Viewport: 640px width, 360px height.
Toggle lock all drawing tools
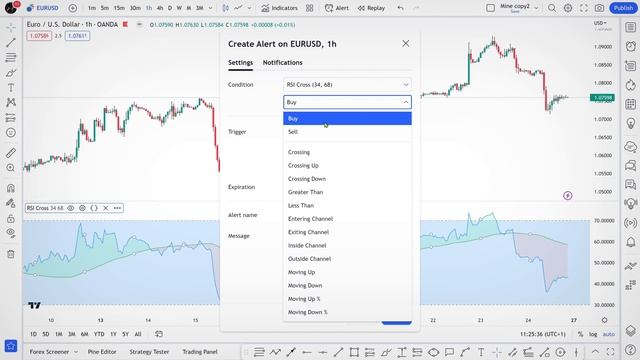(11, 218)
